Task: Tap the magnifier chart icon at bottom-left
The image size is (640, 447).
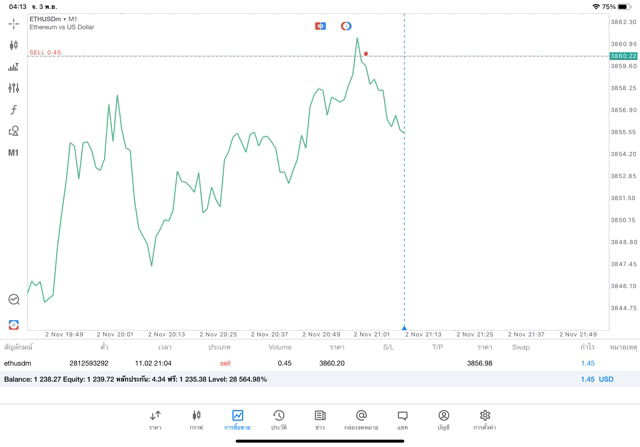Action: pyautogui.click(x=14, y=299)
